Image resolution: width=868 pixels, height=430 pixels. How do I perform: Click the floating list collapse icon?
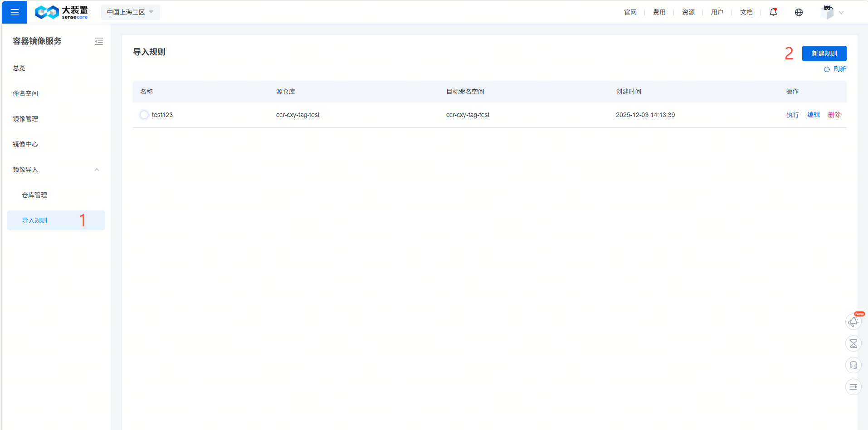pos(853,387)
